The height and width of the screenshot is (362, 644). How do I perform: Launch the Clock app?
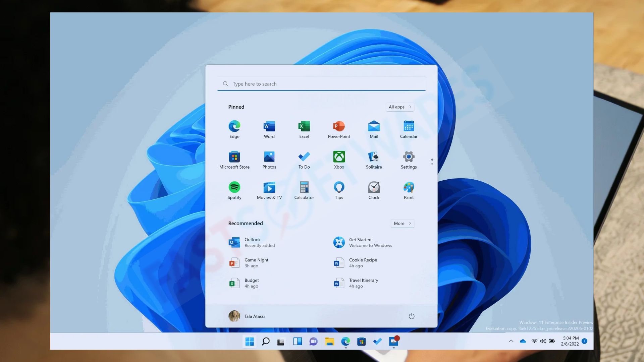[x=374, y=190]
